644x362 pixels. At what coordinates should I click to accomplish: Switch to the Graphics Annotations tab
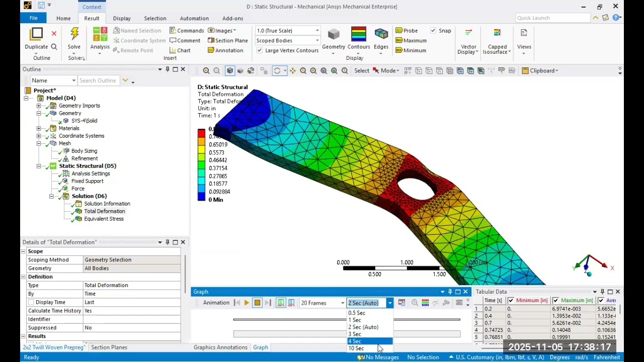[220, 347]
